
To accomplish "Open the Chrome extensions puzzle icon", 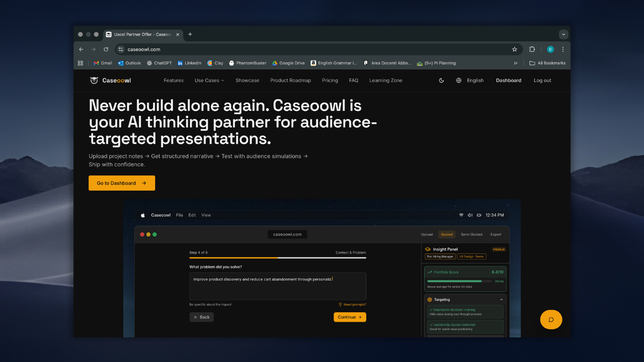I will (532, 49).
